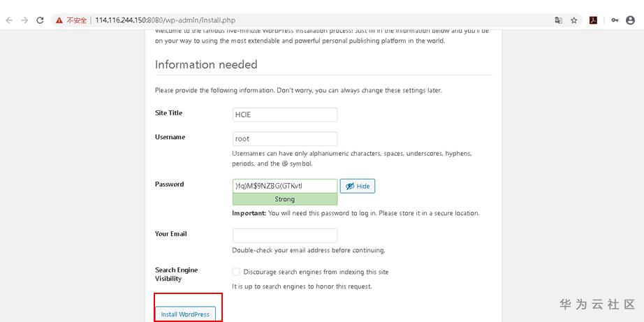Click the Password input field

pos(284,186)
